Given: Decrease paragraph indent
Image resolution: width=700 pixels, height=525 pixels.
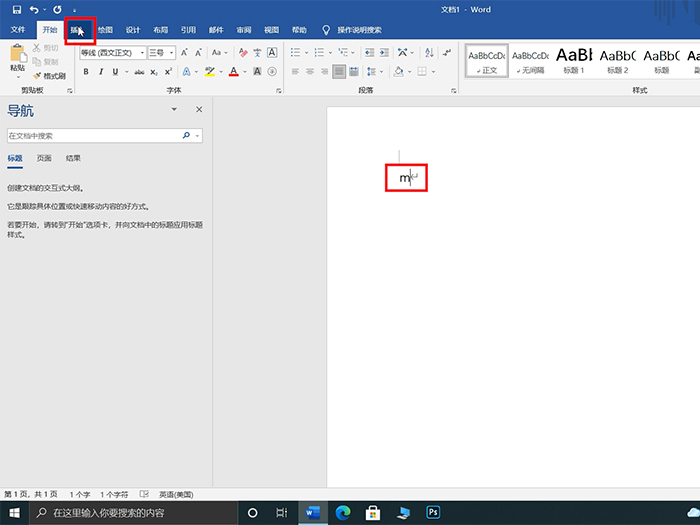Looking at the screenshot, I should (370, 53).
